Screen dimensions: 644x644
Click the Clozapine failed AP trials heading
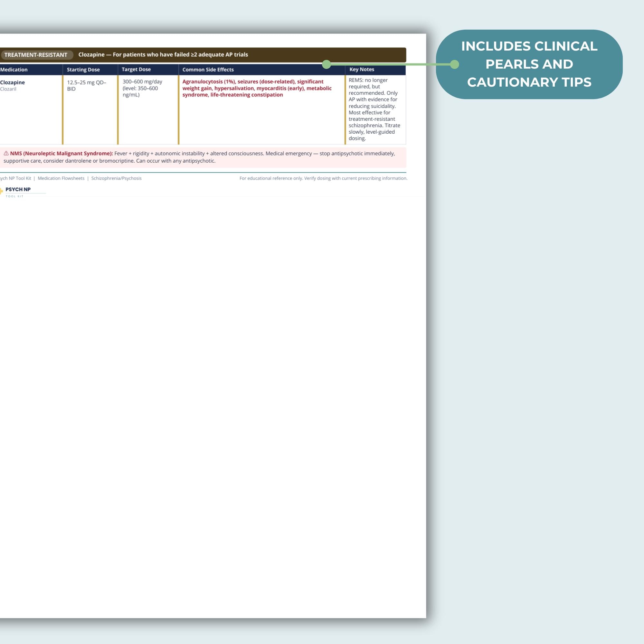click(163, 55)
